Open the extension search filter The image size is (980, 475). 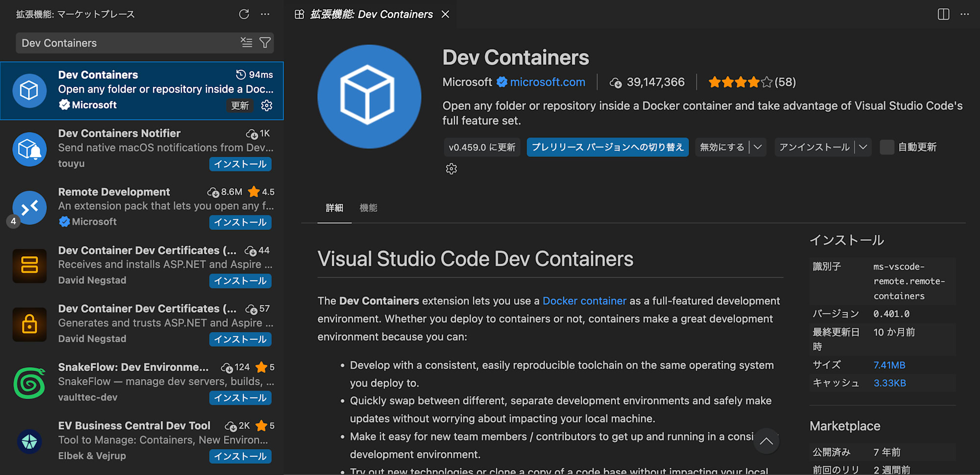pyautogui.click(x=265, y=43)
